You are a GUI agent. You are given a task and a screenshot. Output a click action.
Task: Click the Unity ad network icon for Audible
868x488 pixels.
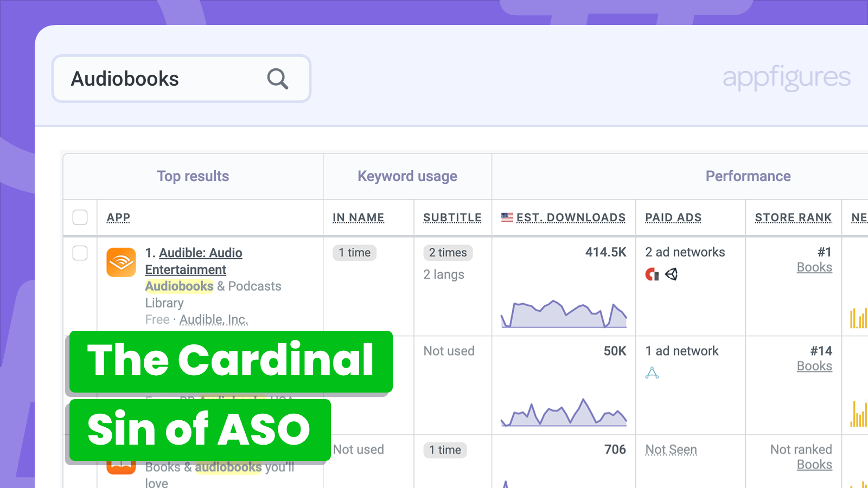(x=672, y=274)
